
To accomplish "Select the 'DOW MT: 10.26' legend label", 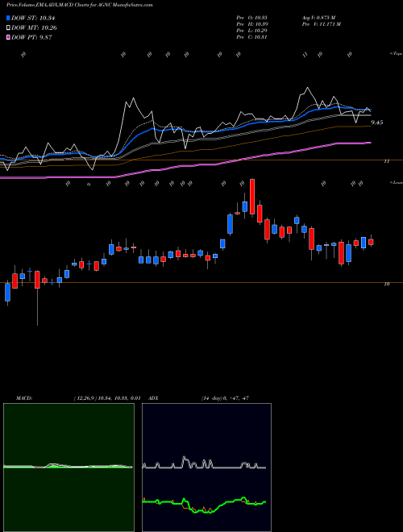I will [34, 28].
